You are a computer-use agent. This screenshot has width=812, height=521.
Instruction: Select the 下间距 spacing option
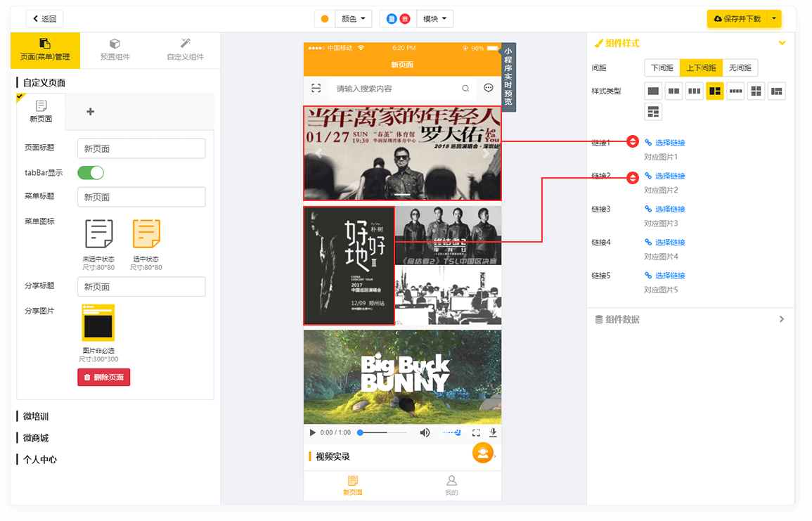point(662,68)
